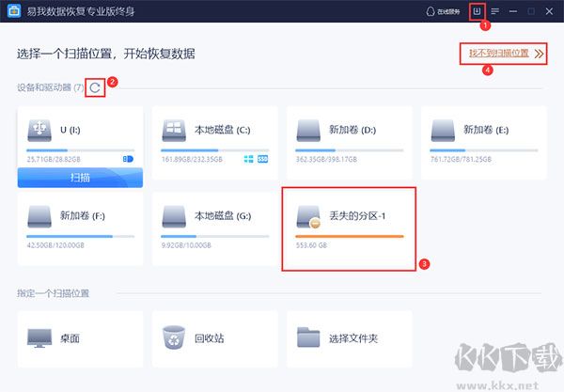Click the app logo icon in title bar
Viewport: 564px width, 392px height.
tap(14, 11)
